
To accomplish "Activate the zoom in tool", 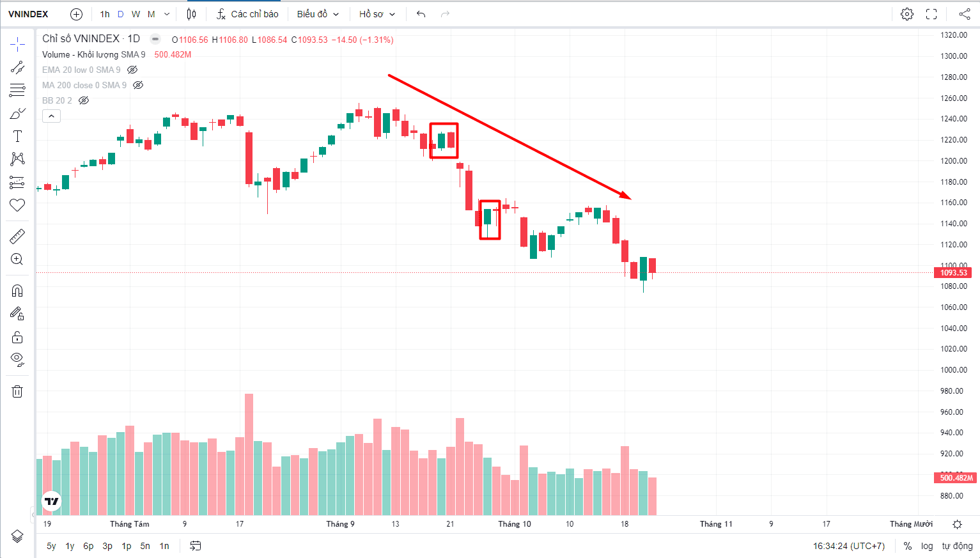I will pyautogui.click(x=17, y=260).
